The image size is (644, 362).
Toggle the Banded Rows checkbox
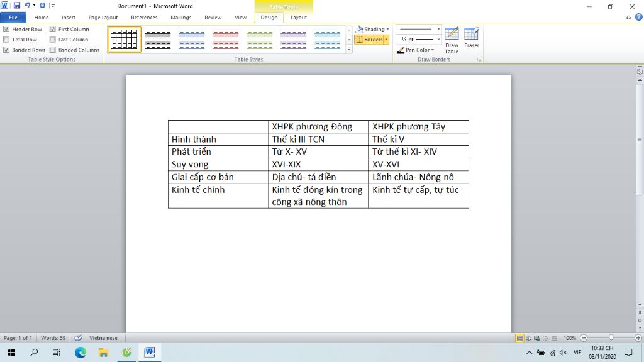[6, 50]
